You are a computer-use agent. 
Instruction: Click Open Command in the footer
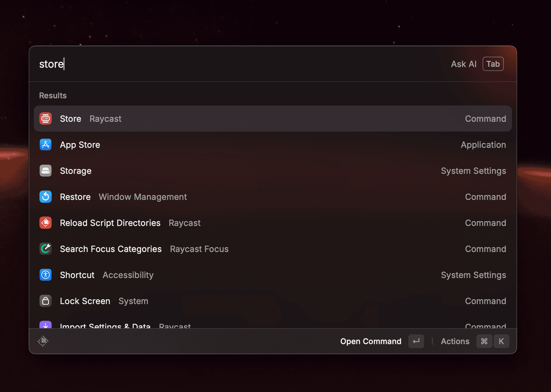click(371, 341)
